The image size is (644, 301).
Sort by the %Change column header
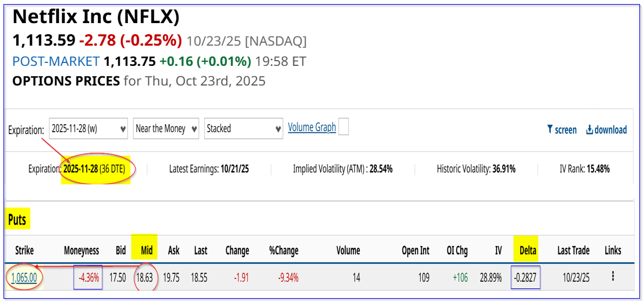point(284,250)
